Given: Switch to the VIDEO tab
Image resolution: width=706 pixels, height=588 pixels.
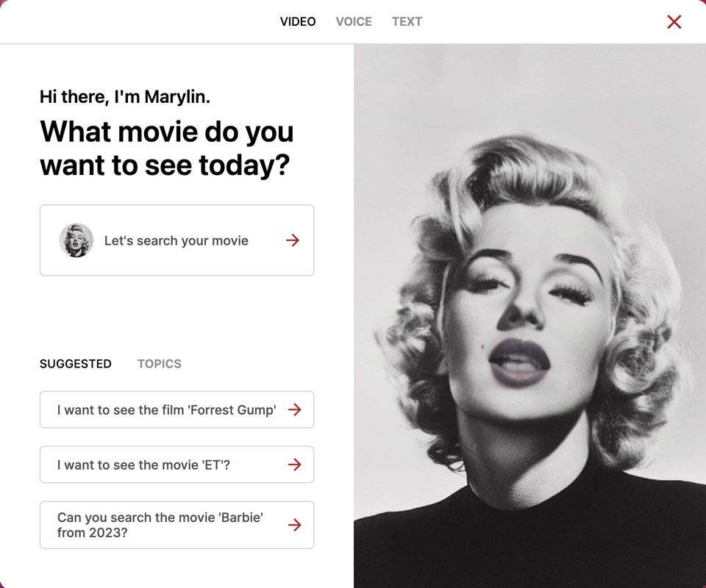Looking at the screenshot, I should tap(298, 21).
